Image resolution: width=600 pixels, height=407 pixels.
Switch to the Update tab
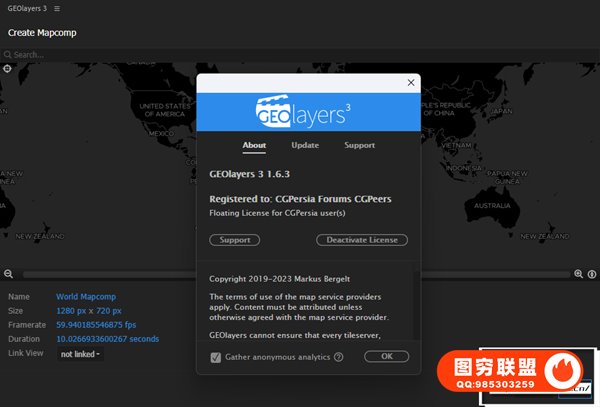click(305, 145)
